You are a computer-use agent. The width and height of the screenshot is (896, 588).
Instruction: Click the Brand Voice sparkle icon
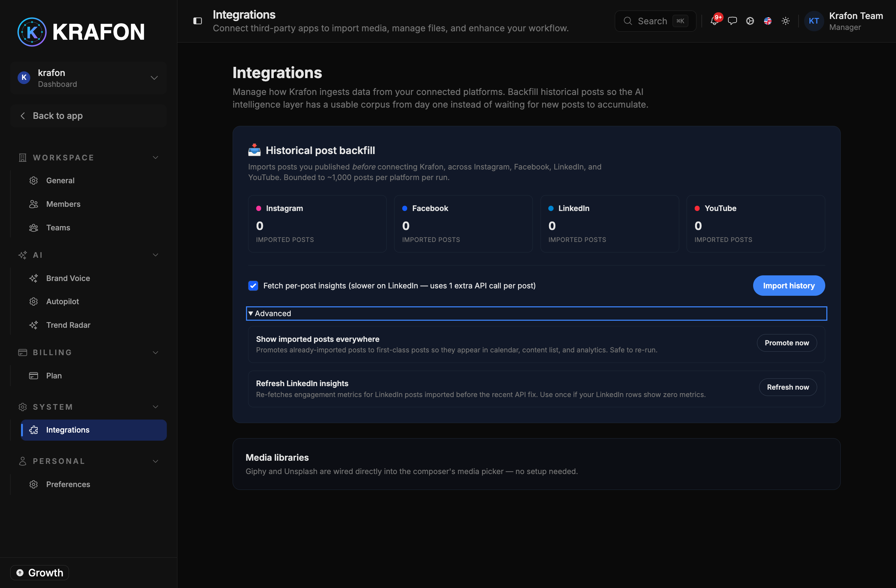(x=34, y=279)
